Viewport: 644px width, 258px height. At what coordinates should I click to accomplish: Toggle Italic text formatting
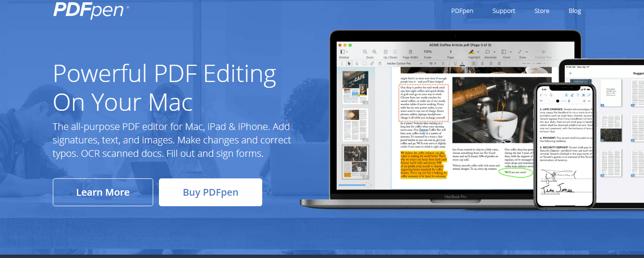click(x=449, y=63)
